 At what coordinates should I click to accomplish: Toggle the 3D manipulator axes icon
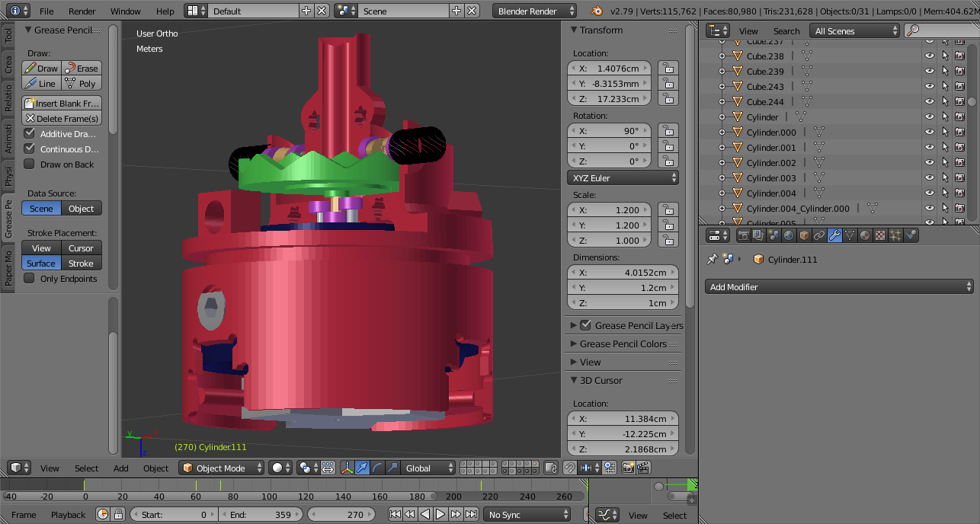tap(346, 468)
